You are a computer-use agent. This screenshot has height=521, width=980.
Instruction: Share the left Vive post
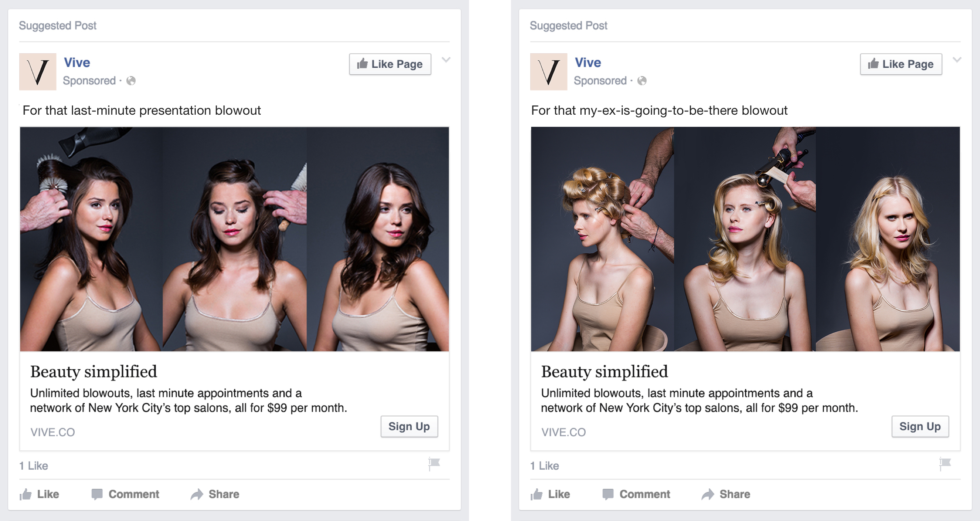coord(215,494)
